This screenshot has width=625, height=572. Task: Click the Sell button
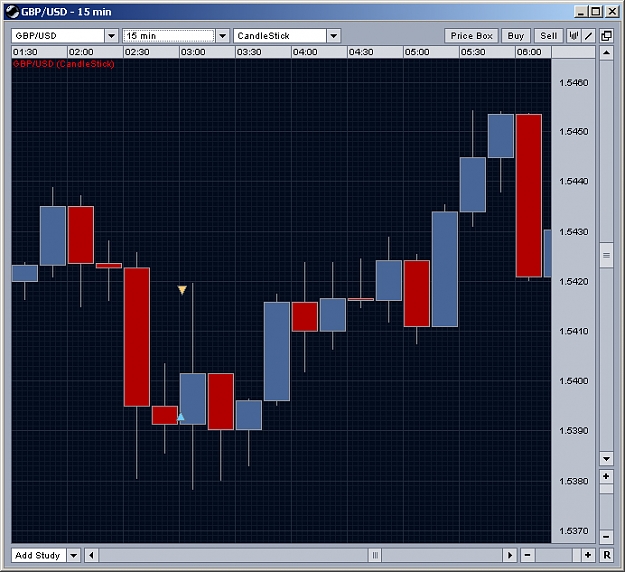point(548,36)
